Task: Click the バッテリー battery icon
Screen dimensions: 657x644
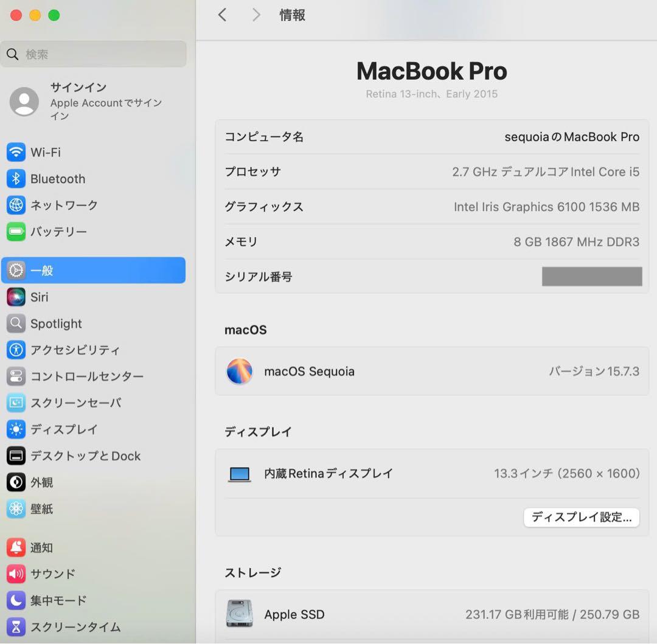Action: tap(16, 232)
